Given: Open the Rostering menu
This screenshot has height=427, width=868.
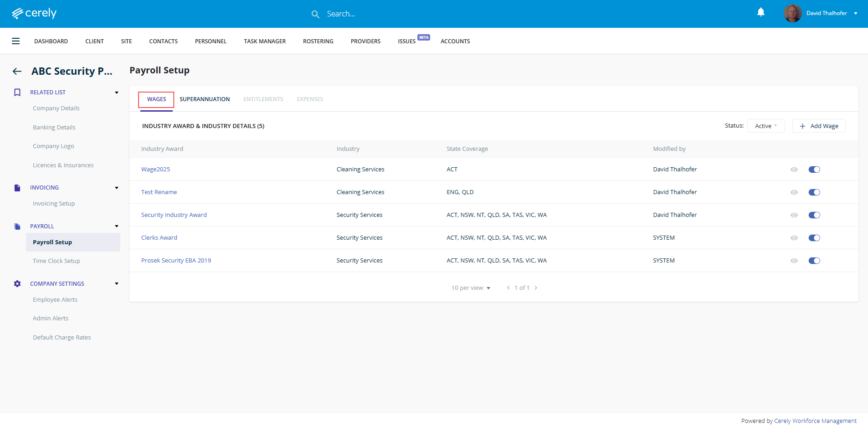Looking at the screenshot, I should click(x=318, y=41).
